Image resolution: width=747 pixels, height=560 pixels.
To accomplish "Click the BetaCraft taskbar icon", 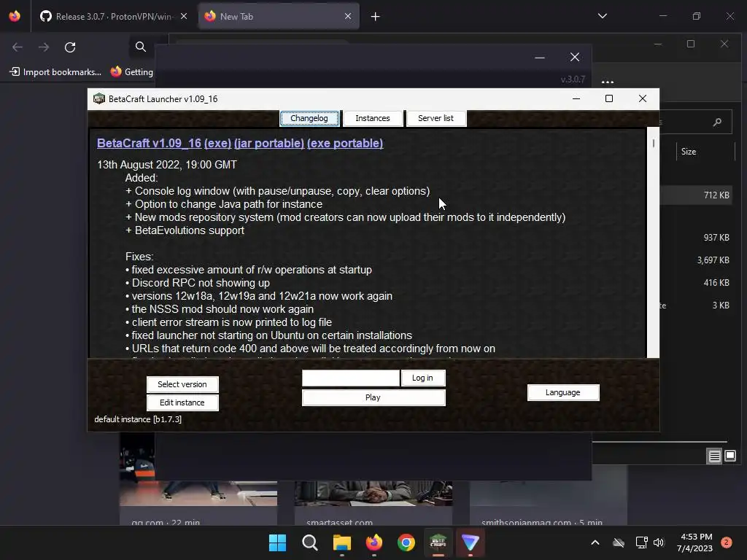I will [438, 542].
